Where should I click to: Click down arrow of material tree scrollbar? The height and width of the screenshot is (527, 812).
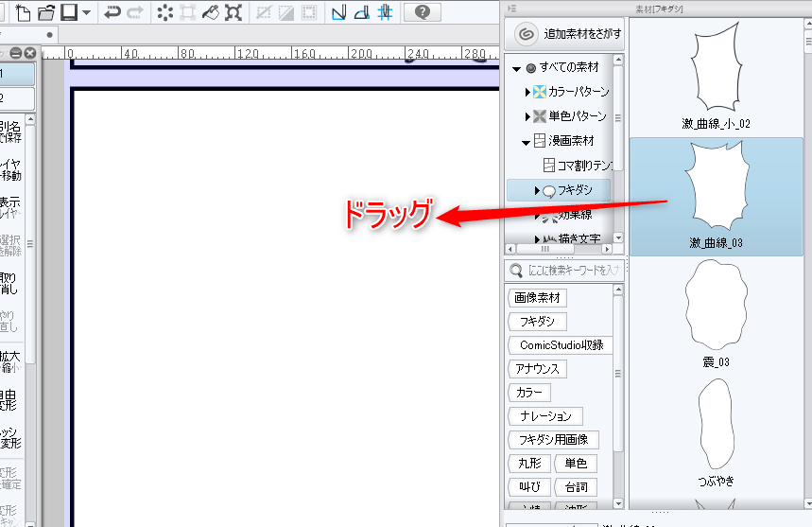[x=618, y=237]
